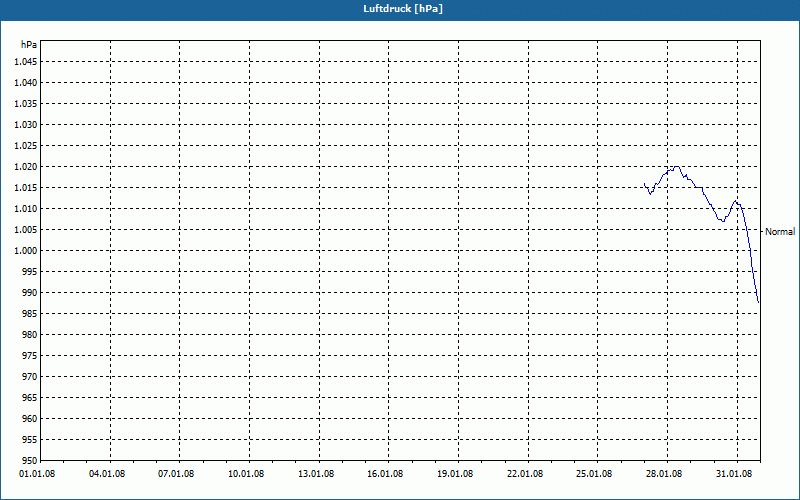Select the 955 axis value

pos(30,440)
